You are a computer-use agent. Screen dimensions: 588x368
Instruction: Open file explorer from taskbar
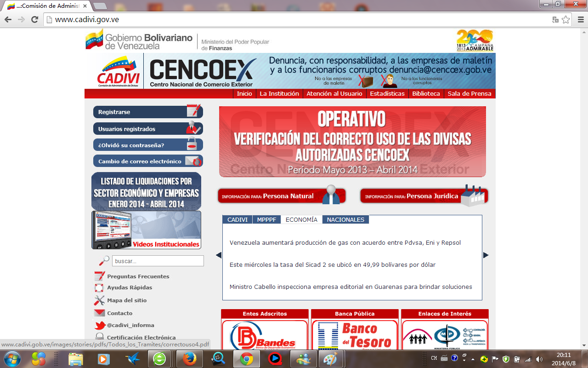coord(75,358)
